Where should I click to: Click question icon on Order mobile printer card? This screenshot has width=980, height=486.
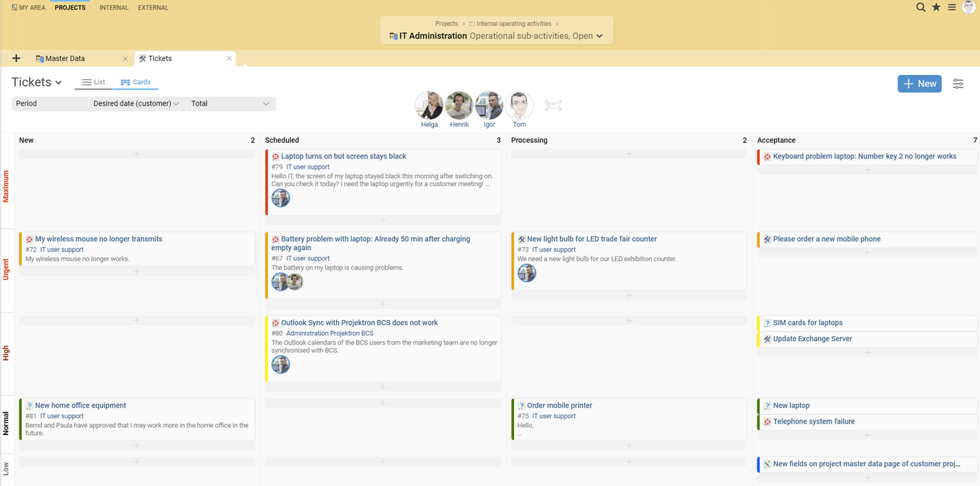tap(521, 406)
